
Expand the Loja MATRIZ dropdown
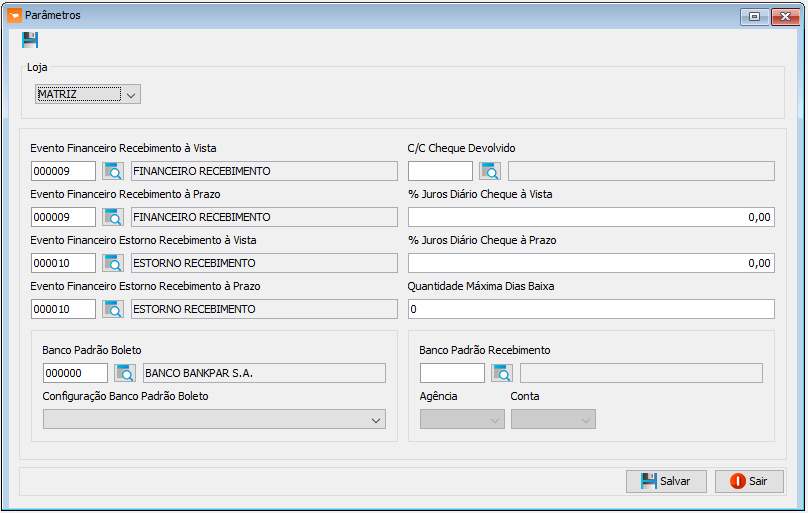point(131,95)
